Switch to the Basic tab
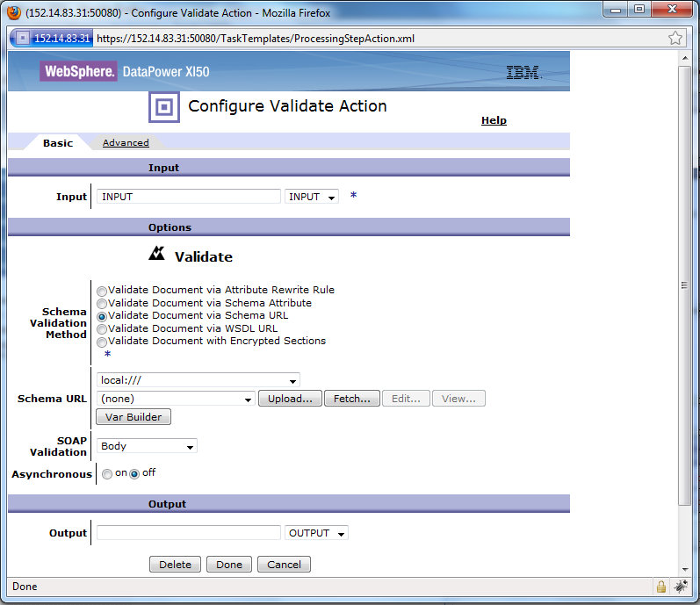The height and width of the screenshot is (605, 700). click(58, 143)
